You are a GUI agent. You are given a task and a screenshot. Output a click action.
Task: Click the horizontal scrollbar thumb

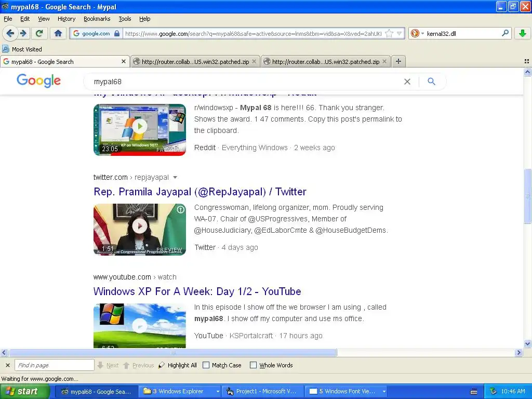click(172, 353)
